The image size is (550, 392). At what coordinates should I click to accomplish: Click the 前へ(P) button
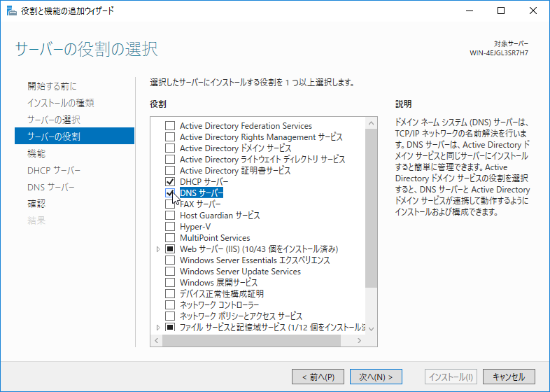318,377
